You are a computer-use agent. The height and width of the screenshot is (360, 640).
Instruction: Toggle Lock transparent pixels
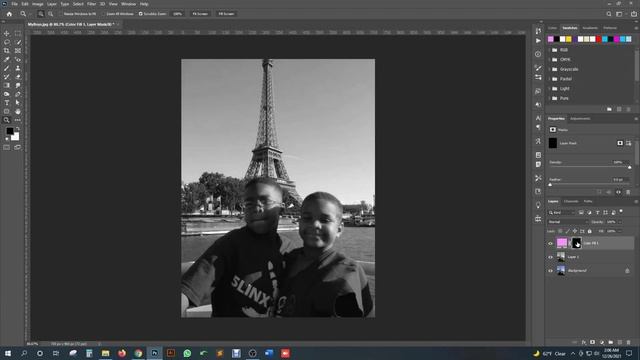[x=560, y=231]
